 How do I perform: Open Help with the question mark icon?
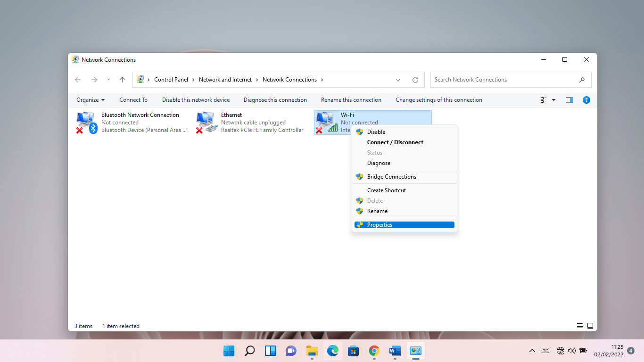586,100
